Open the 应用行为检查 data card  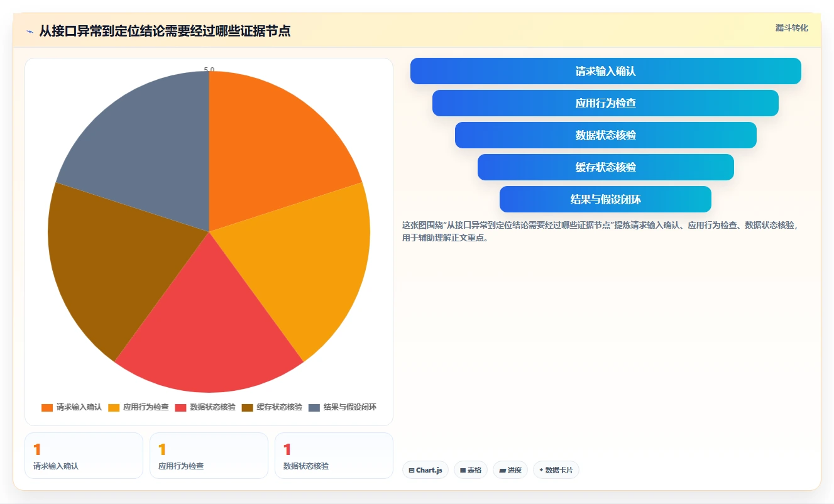coord(209,456)
